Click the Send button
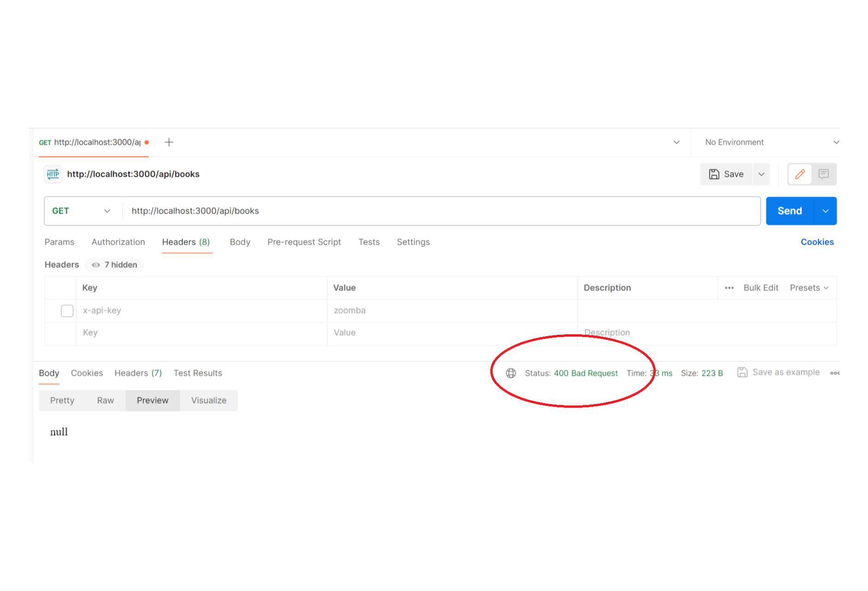 click(x=790, y=211)
